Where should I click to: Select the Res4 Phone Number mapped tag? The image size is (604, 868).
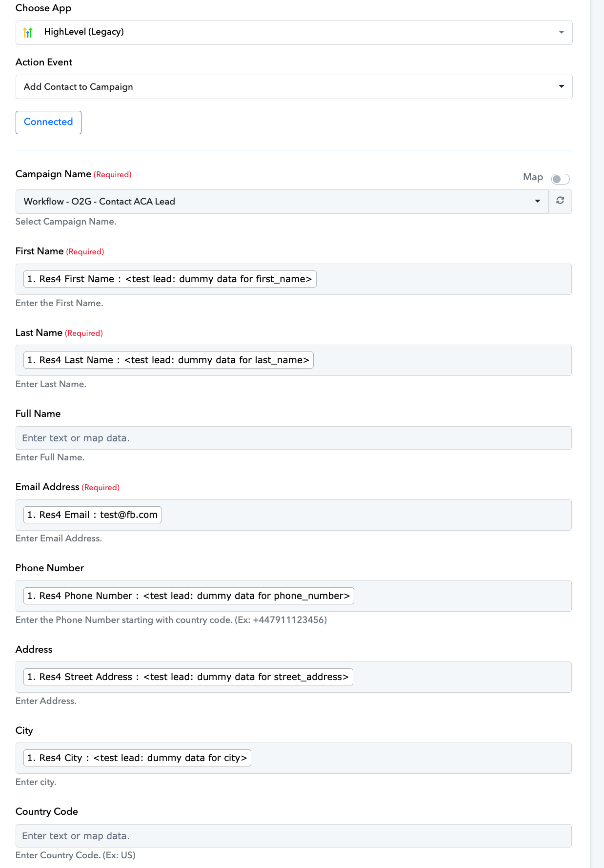pyautogui.click(x=188, y=596)
